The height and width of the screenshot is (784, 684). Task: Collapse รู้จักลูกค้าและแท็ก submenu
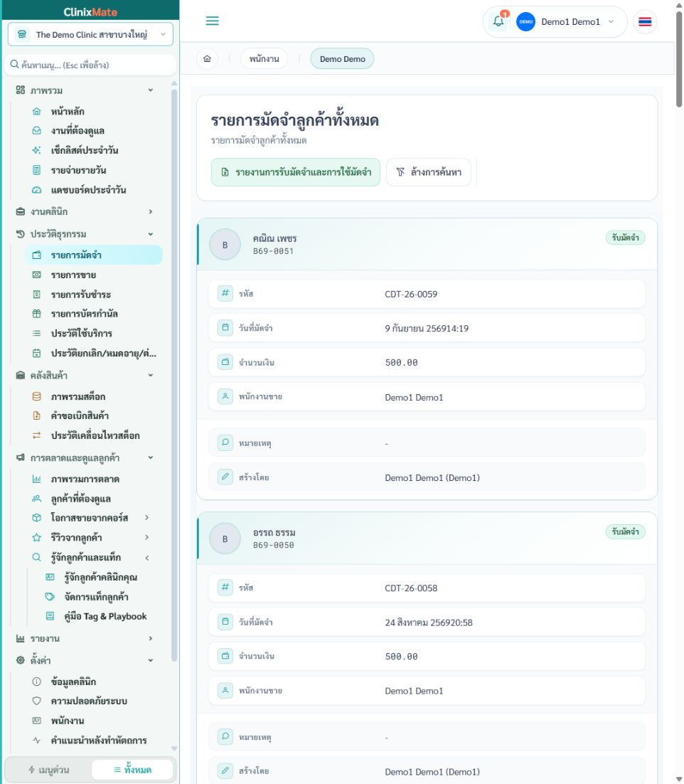click(x=147, y=558)
